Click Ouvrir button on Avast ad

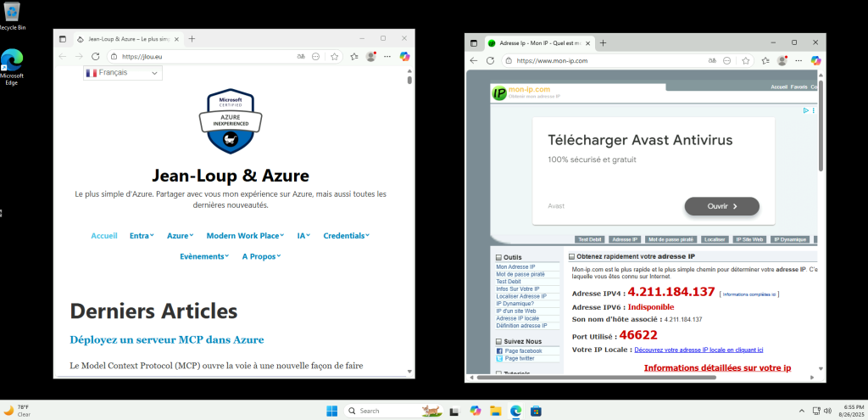pyautogui.click(x=722, y=206)
